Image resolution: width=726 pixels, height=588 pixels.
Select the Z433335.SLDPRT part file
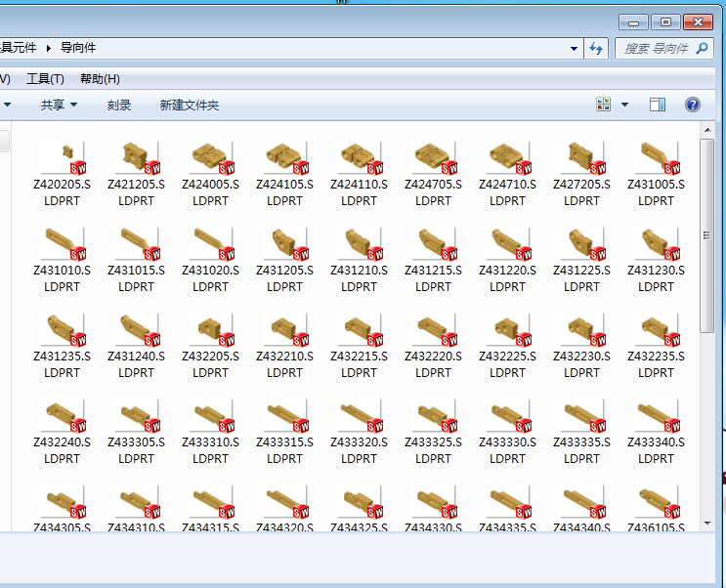pos(581,432)
